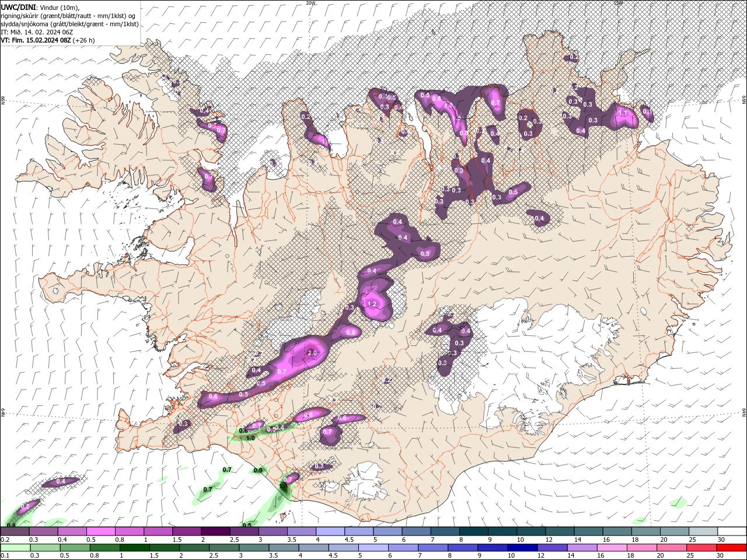Click the 20W longitude label

(311, 3)
